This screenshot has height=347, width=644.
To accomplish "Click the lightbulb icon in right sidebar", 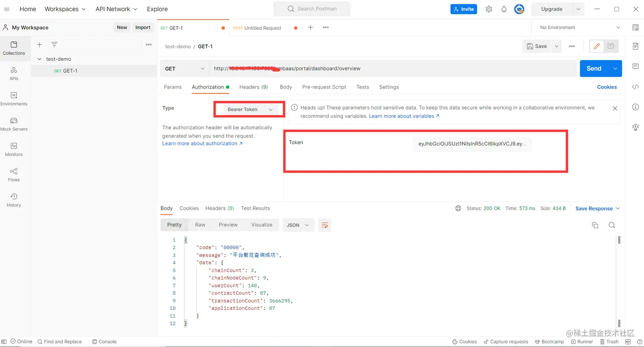I will coord(635,127).
